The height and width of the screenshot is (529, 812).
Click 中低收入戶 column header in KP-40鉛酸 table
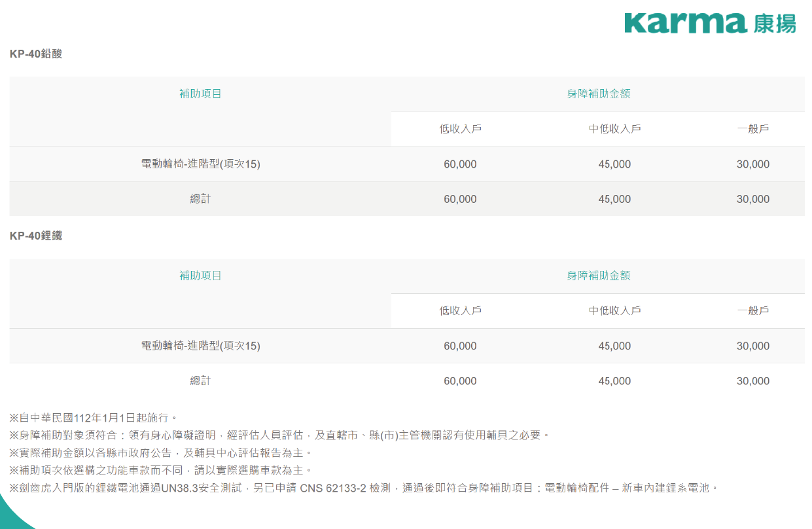pyautogui.click(x=614, y=129)
